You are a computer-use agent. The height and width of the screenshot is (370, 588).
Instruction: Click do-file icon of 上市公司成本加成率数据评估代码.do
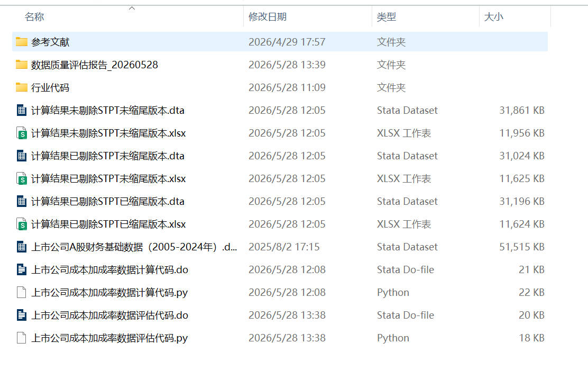pyautogui.click(x=22, y=315)
